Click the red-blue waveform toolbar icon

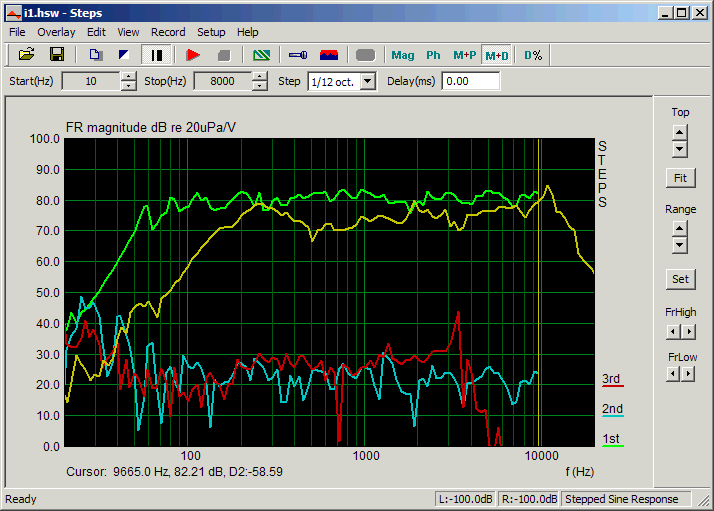coord(328,55)
